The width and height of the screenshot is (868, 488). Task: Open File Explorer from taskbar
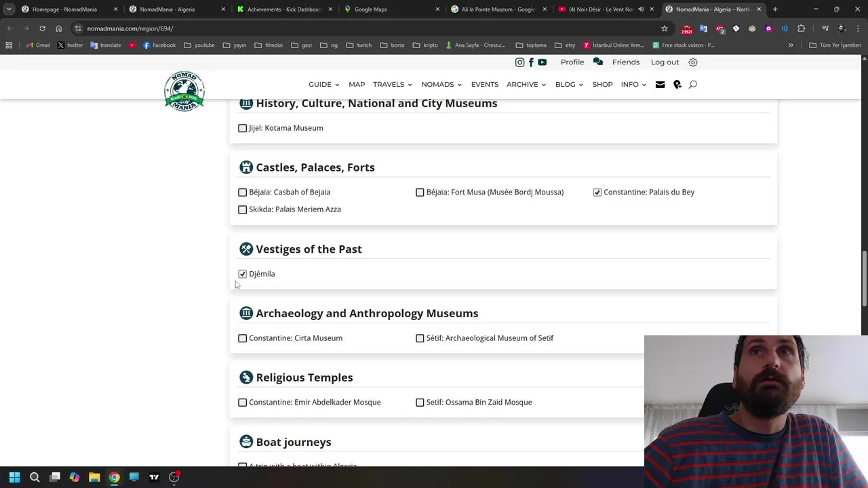[x=94, y=477]
